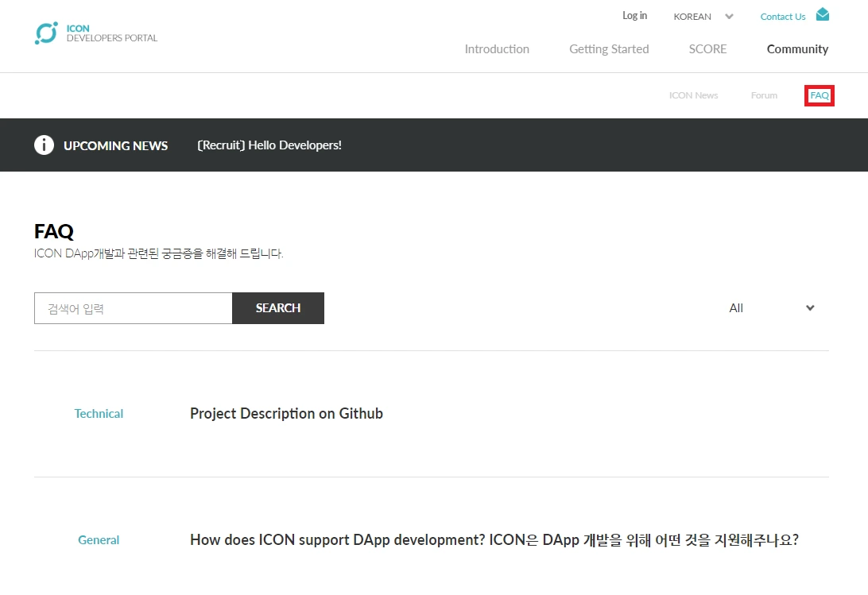Open the Introduction menu
This screenshot has width=868, height=595.
click(497, 49)
